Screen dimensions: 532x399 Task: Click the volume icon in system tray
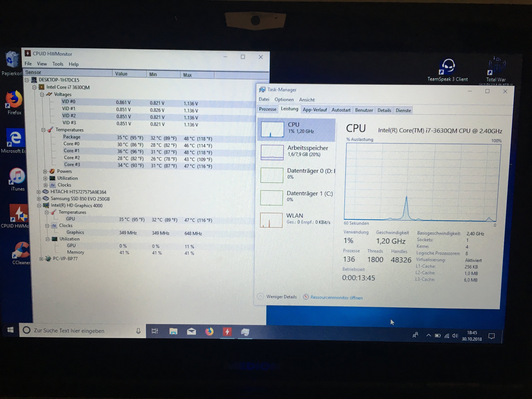pos(455,336)
